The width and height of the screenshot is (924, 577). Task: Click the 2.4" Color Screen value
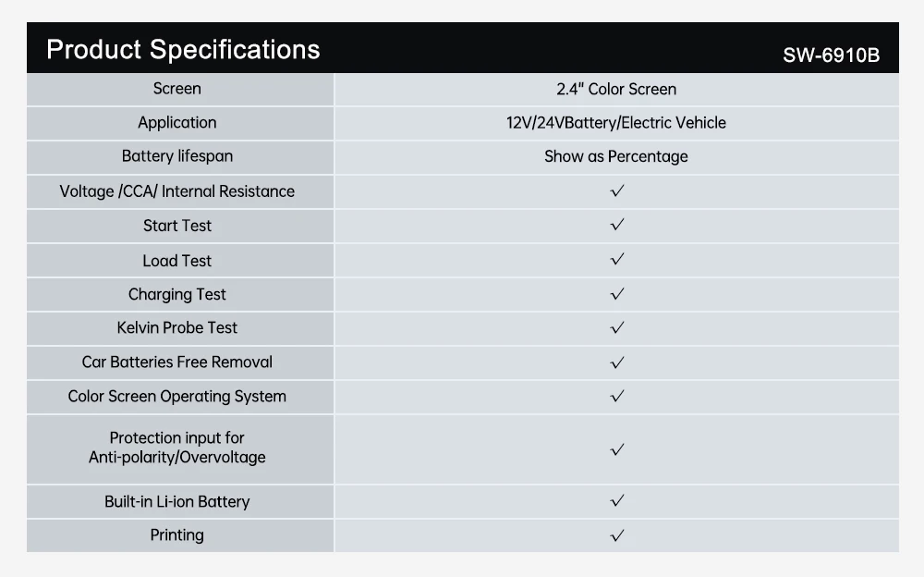616,90
